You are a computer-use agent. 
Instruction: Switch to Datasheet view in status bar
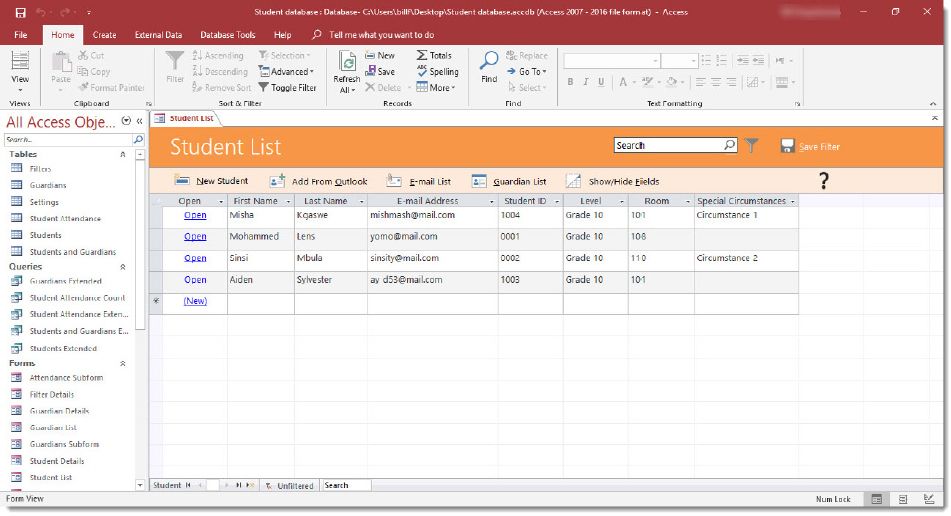click(x=903, y=499)
